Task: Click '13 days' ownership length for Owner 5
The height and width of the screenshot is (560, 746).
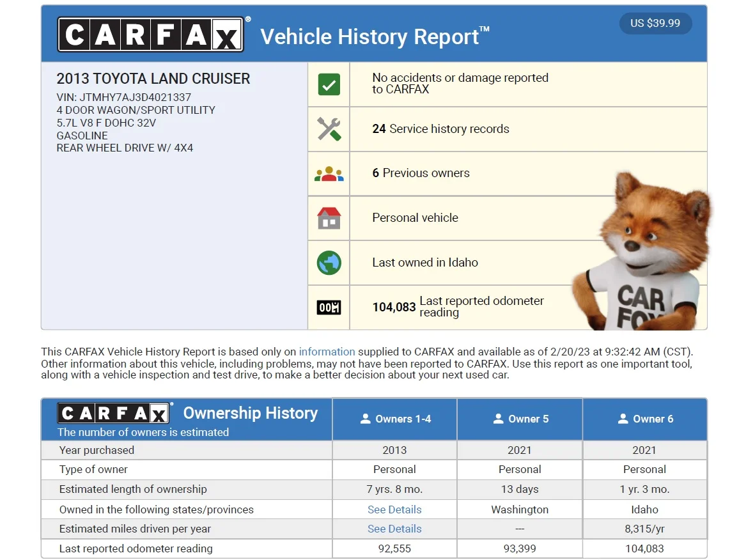Action: tap(520, 489)
